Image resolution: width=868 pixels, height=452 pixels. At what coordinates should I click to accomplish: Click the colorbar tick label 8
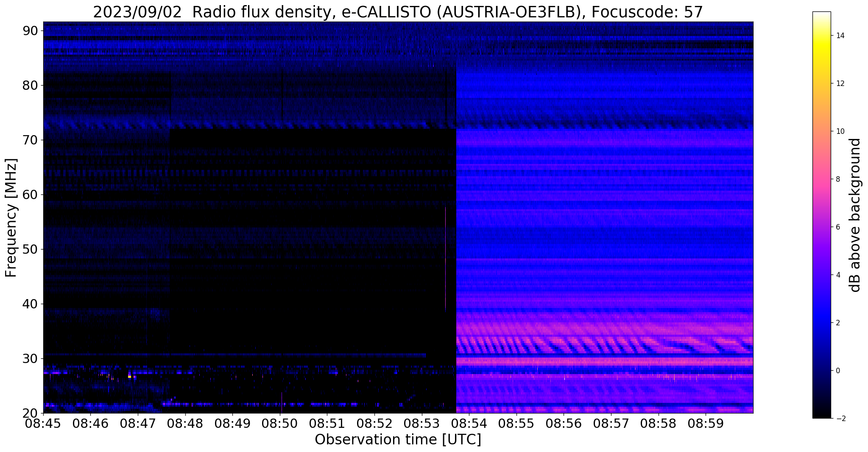tap(837, 179)
